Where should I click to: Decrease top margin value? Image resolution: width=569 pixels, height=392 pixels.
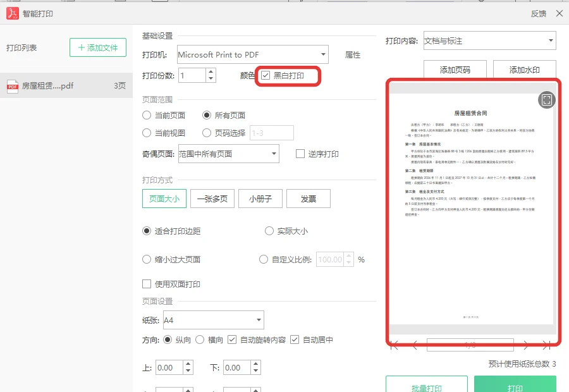point(188,371)
